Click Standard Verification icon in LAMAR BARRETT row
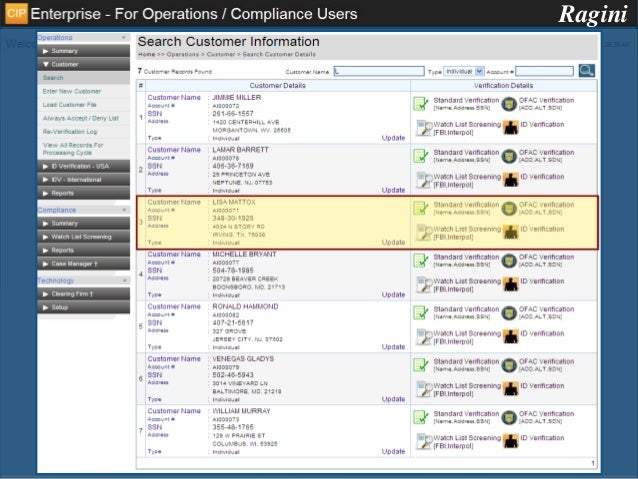 [421, 156]
